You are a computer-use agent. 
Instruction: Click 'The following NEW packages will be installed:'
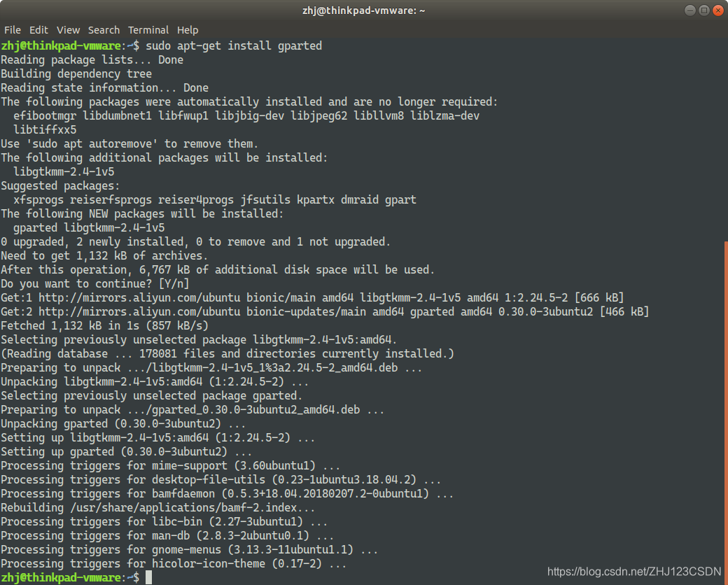142,213
